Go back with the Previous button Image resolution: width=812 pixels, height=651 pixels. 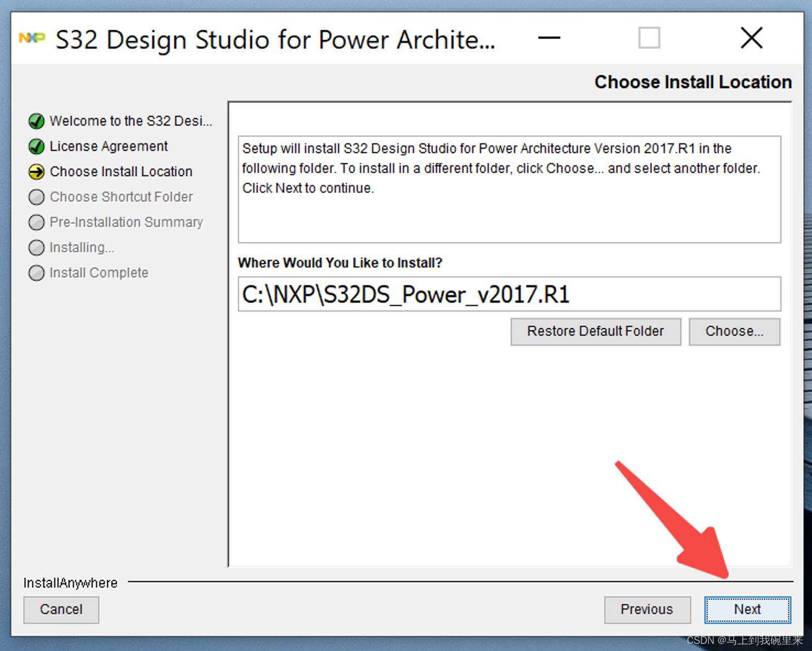click(647, 610)
